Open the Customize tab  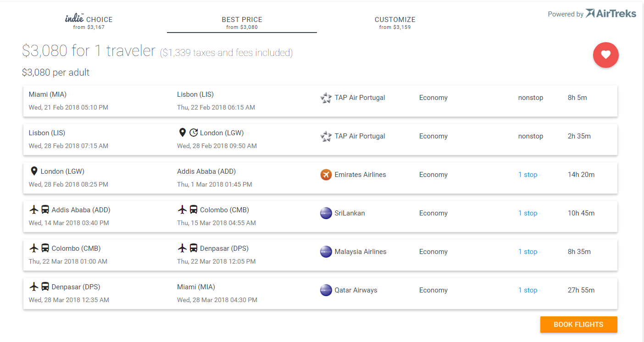pos(394,22)
